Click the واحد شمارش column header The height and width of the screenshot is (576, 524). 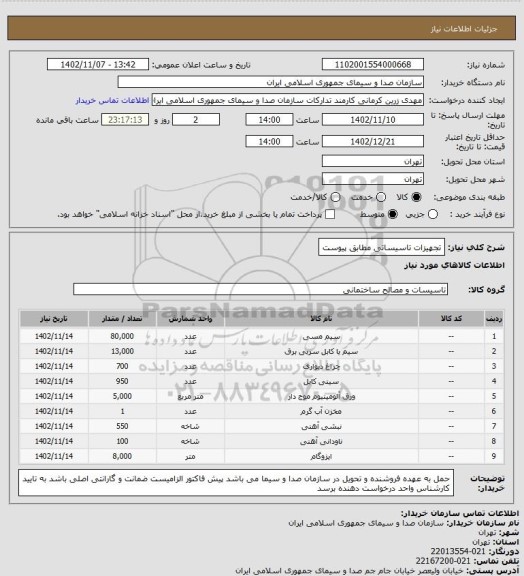(x=190, y=318)
